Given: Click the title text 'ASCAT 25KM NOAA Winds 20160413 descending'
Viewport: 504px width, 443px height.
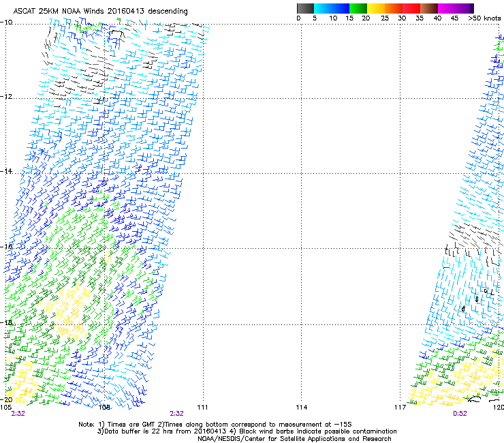Looking at the screenshot, I should pos(100,11).
